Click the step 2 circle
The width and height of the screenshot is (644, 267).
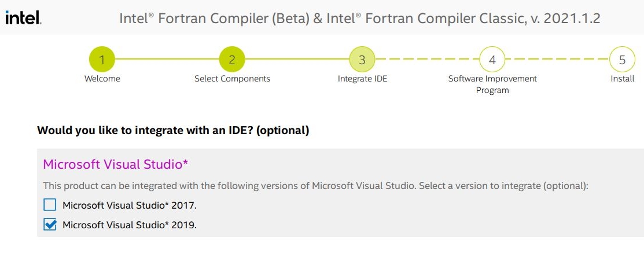[x=232, y=60]
